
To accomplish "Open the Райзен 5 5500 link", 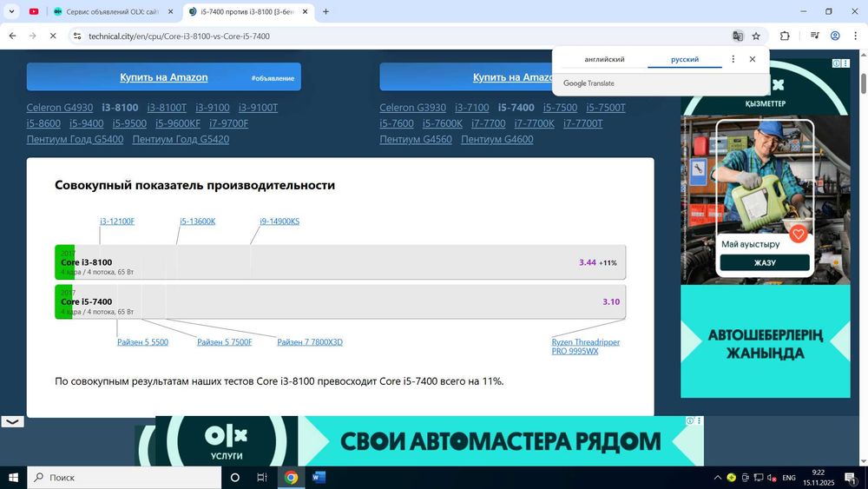I will tap(143, 342).
